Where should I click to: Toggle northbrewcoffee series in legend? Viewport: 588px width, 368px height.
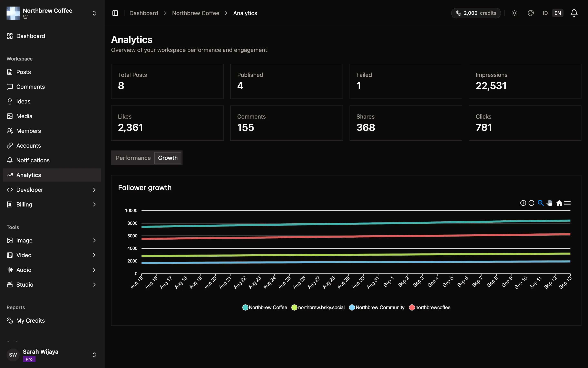[x=430, y=307]
